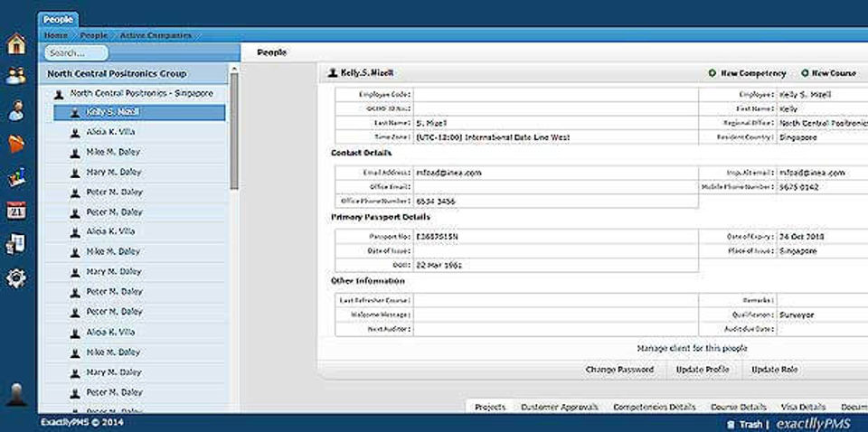Click the orange folder sidebar icon
Viewport: 868px width, 432px height.
click(x=16, y=144)
